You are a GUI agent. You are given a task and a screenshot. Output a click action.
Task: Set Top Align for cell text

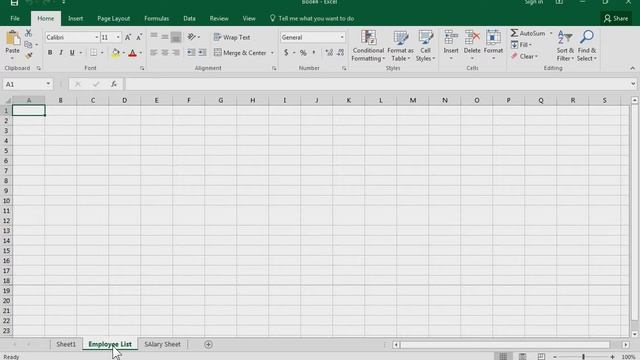154,37
